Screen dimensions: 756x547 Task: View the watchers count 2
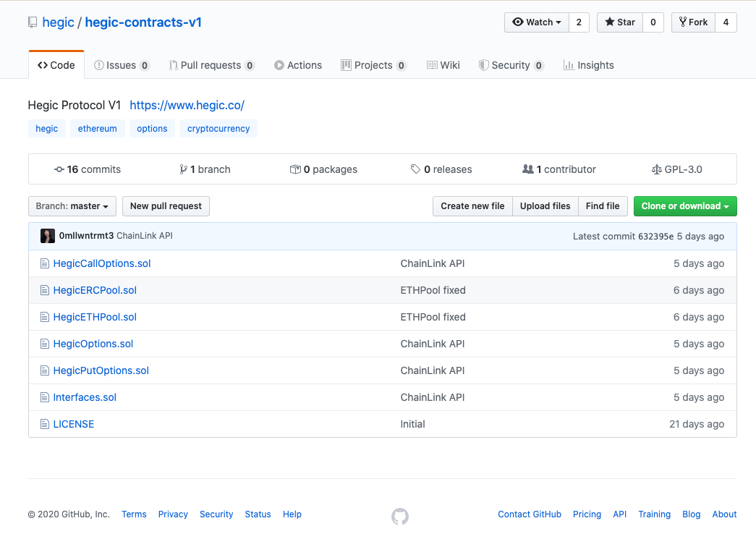(x=579, y=22)
